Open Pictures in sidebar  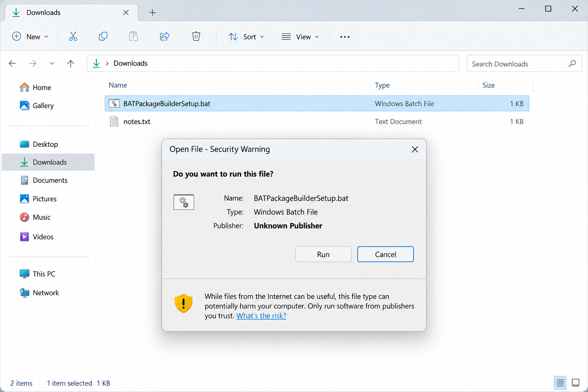(44, 199)
